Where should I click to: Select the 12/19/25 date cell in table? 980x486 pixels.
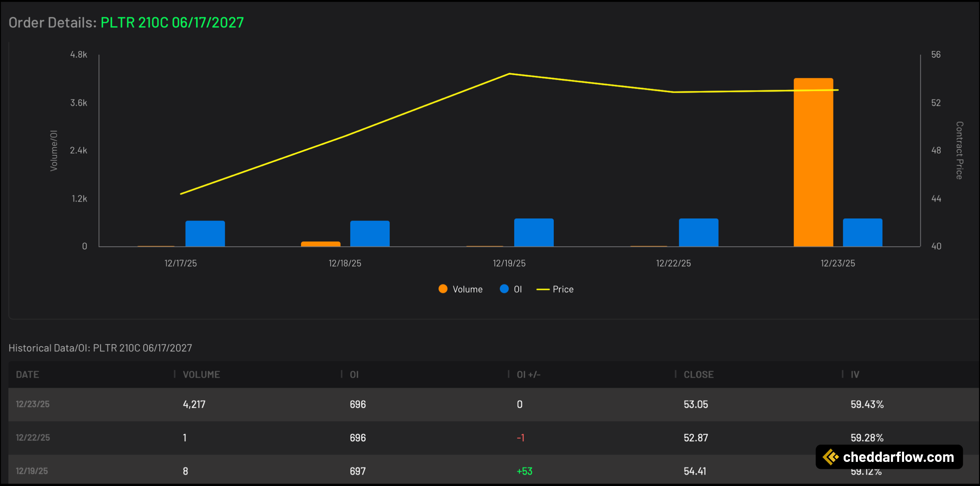click(x=32, y=471)
